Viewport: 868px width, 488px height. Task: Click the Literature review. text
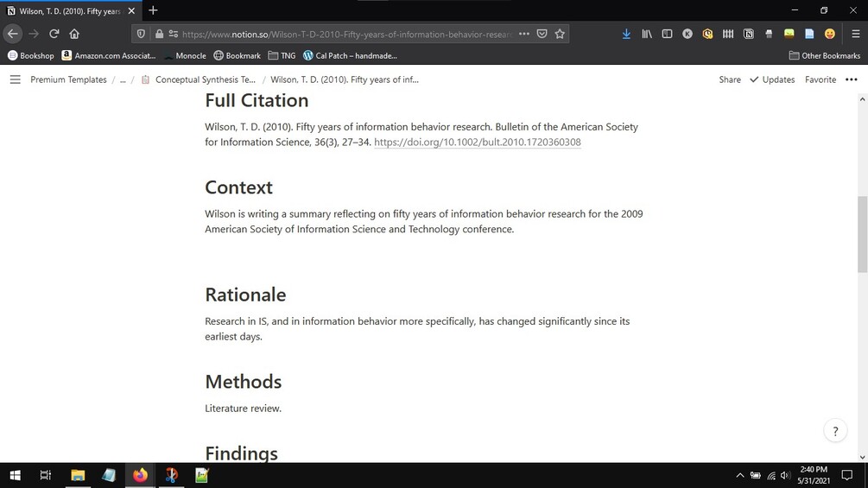[243, 409]
